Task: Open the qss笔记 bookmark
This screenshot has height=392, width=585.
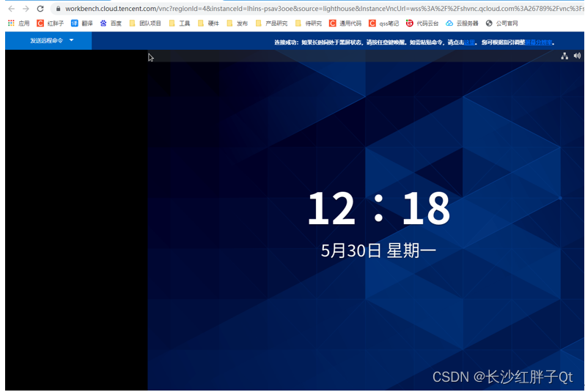Action: tap(384, 23)
